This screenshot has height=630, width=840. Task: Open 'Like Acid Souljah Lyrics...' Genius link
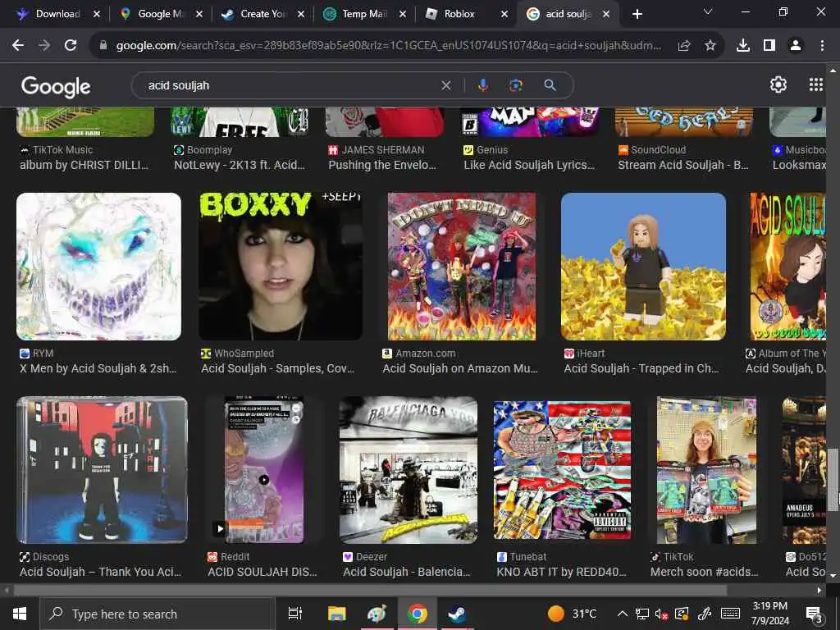click(x=529, y=165)
